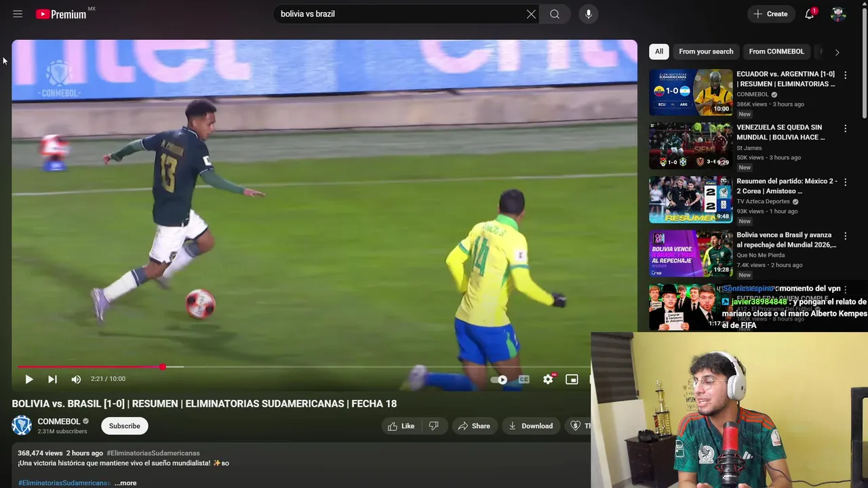Seek using the red progress bar

tap(304, 367)
